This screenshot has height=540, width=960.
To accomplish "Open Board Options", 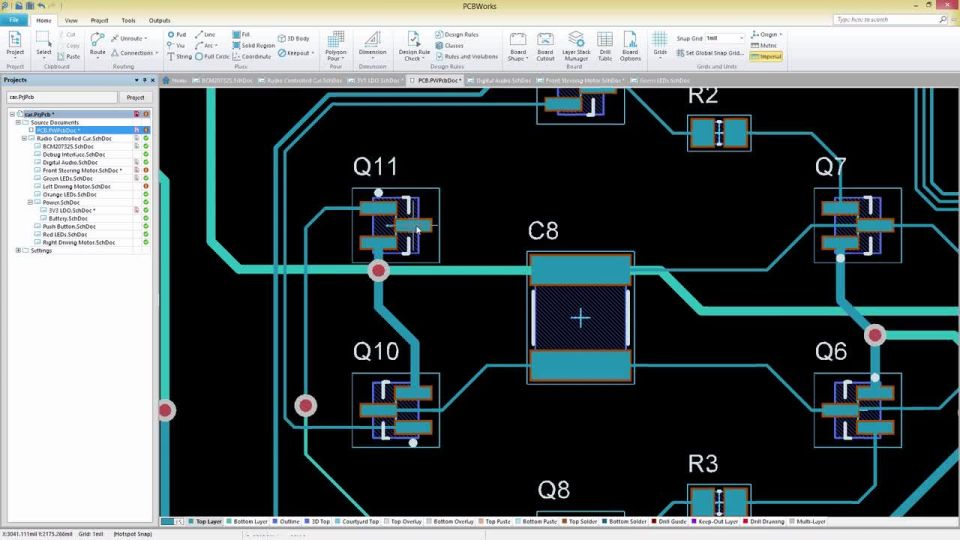I will [630, 46].
